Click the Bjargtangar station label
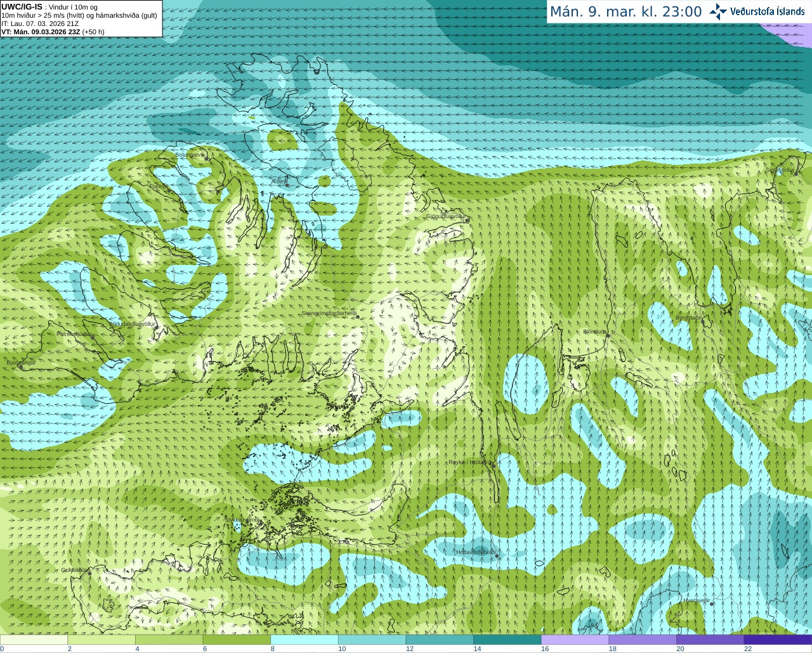This screenshot has width=812, height=653. (21, 363)
